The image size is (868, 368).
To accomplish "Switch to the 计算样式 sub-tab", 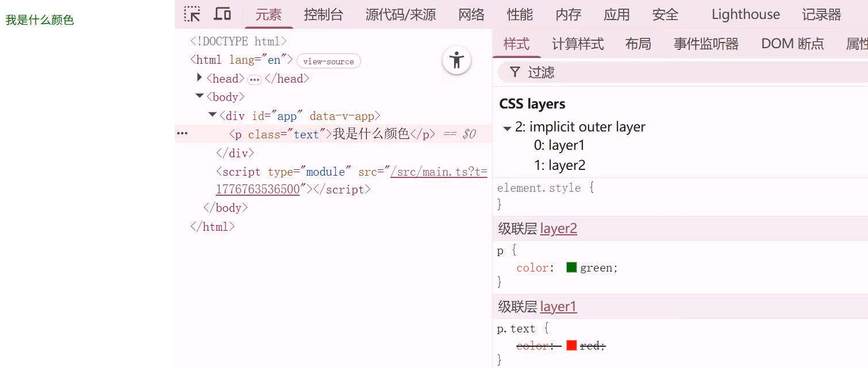I will point(577,44).
